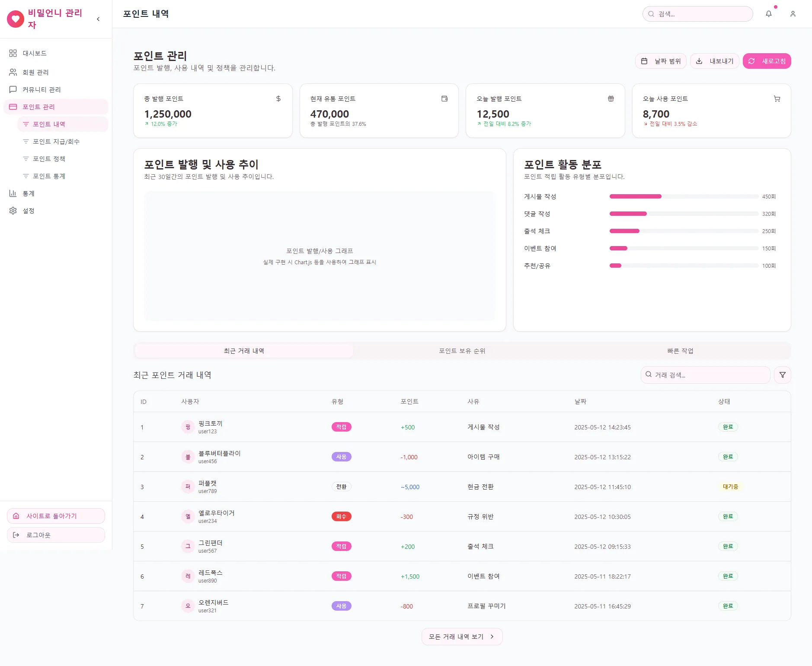Click the cart icon on 오늘 사용 포인트 card
812x666 pixels.
coord(777,99)
